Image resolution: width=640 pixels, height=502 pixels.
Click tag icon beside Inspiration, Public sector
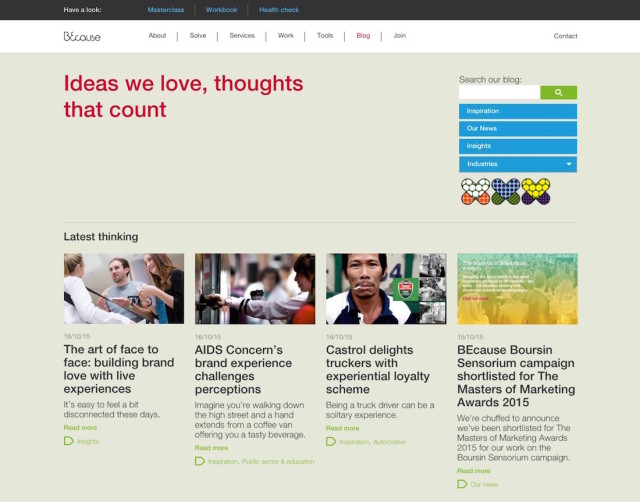pos(200,462)
